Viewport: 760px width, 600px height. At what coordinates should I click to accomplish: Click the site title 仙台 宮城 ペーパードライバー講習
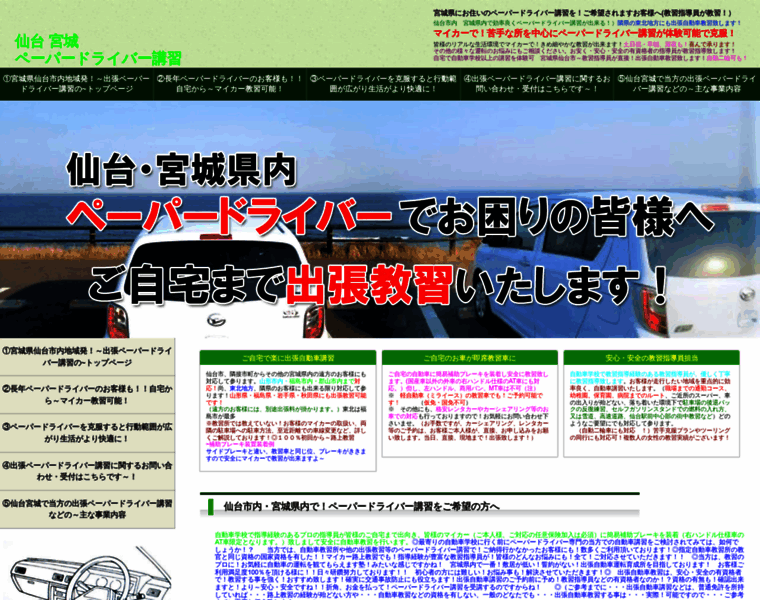coord(98,49)
